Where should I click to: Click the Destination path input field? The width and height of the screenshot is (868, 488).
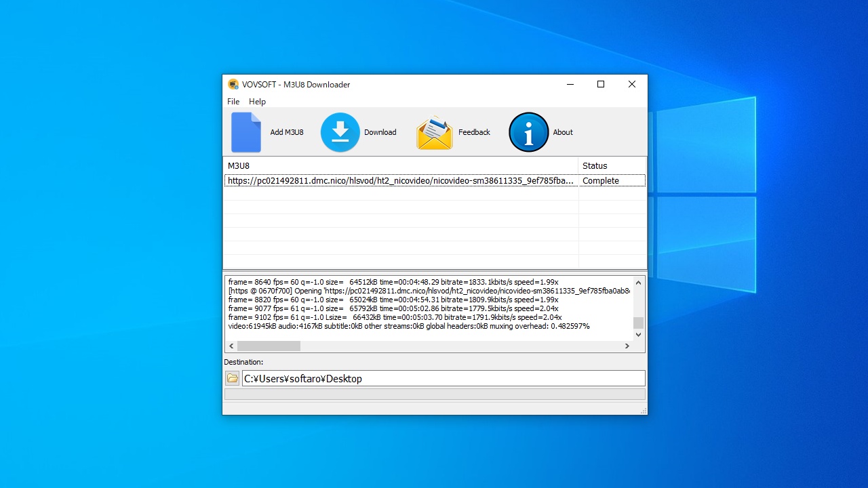[x=443, y=378]
